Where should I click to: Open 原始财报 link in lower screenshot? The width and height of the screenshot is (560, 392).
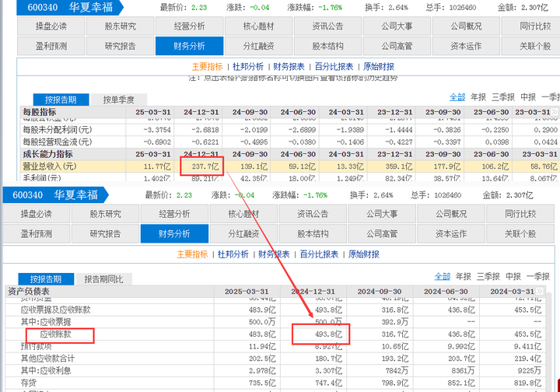click(x=363, y=254)
